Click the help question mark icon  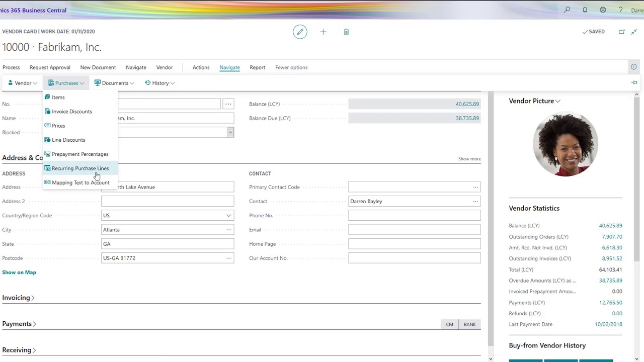pyautogui.click(x=620, y=10)
